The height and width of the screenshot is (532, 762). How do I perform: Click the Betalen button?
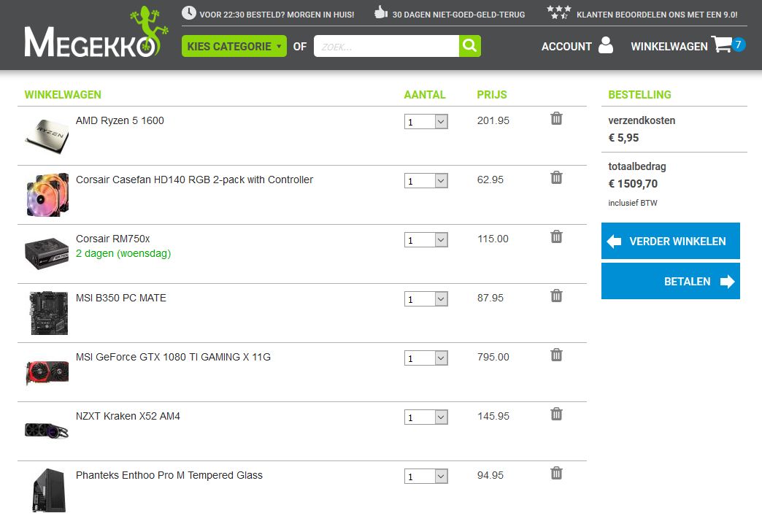point(671,281)
